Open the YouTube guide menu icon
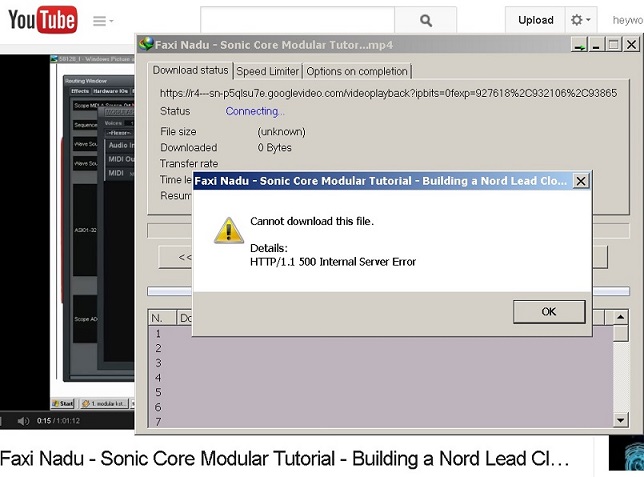Viewport: 644px width, 477px height. (x=103, y=21)
